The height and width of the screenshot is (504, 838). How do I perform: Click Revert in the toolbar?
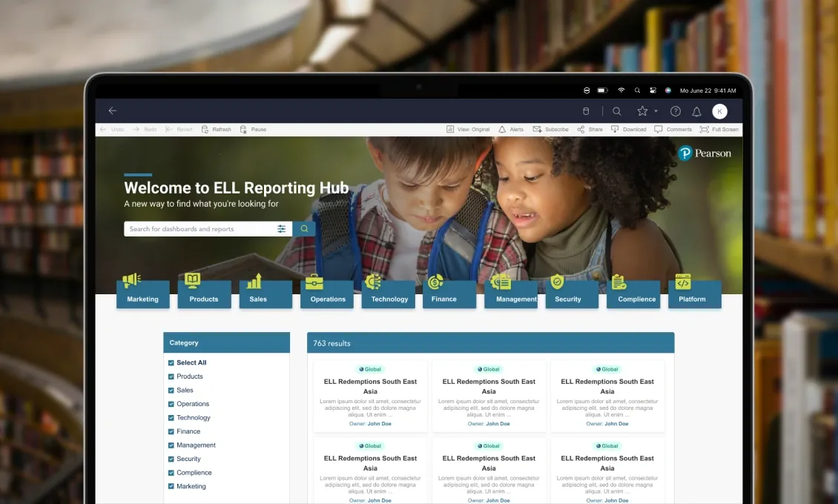(179, 129)
